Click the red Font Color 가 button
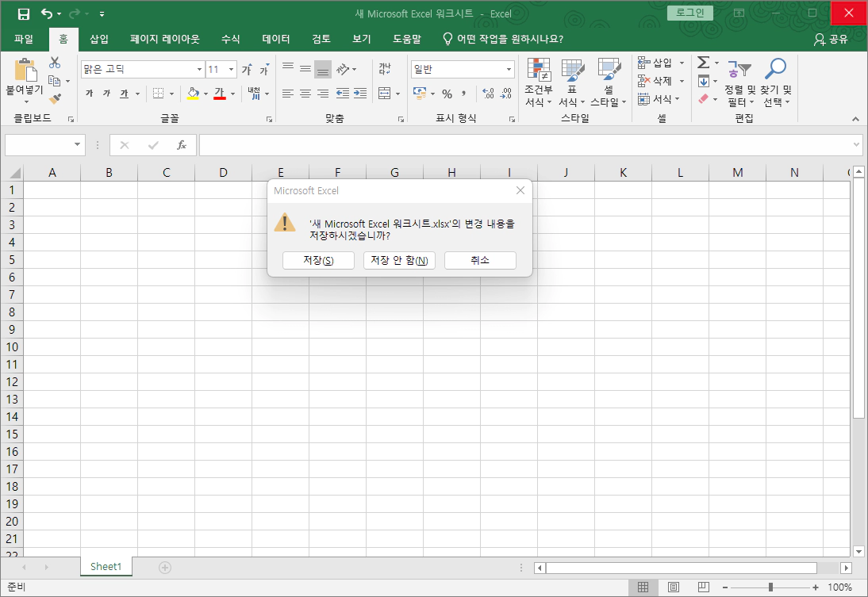This screenshot has height=597, width=868. point(220,94)
